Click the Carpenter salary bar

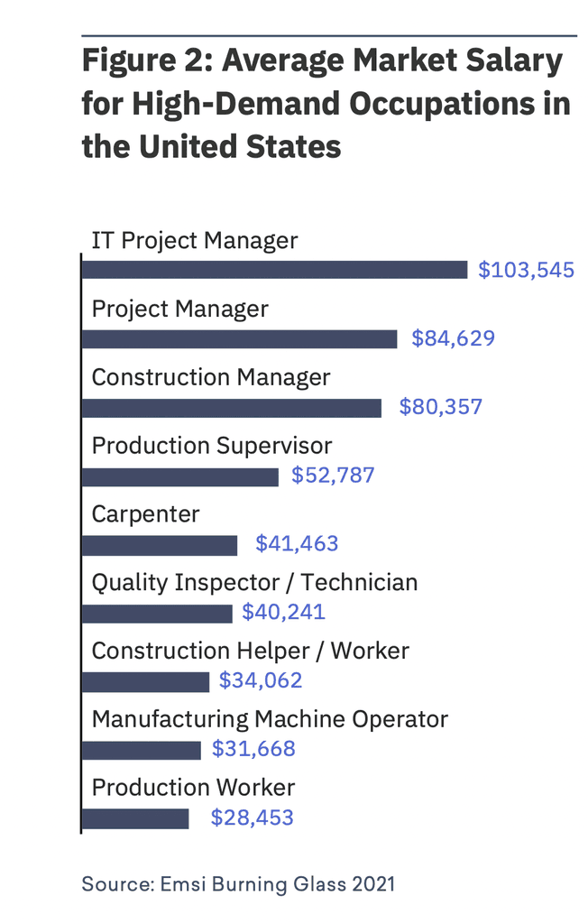(160, 545)
